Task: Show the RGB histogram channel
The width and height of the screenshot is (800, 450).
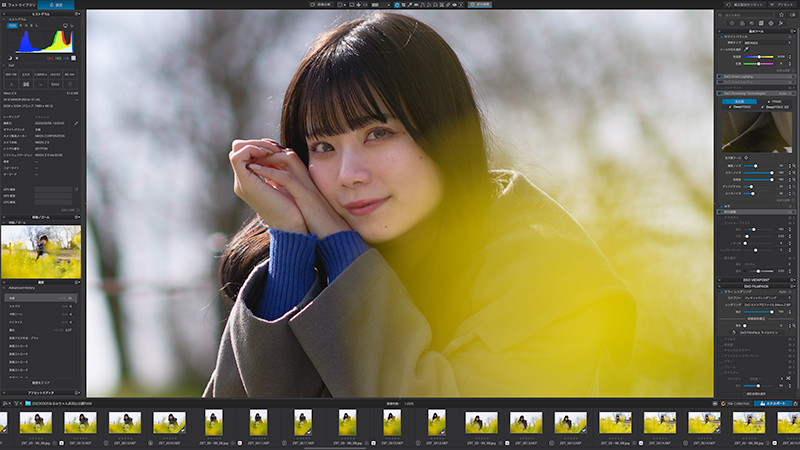Action: [12, 25]
